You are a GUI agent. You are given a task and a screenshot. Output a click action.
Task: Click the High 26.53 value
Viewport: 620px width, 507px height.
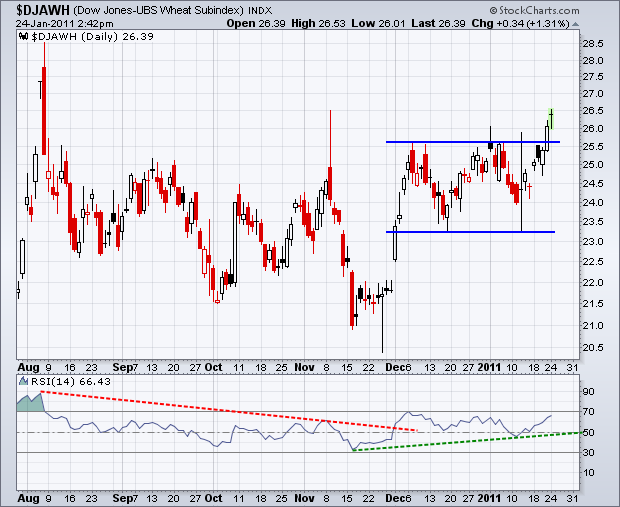tap(318, 23)
